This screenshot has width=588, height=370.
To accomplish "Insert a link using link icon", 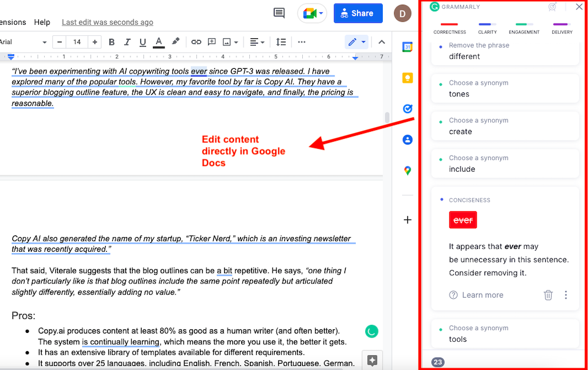I will [x=196, y=42].
